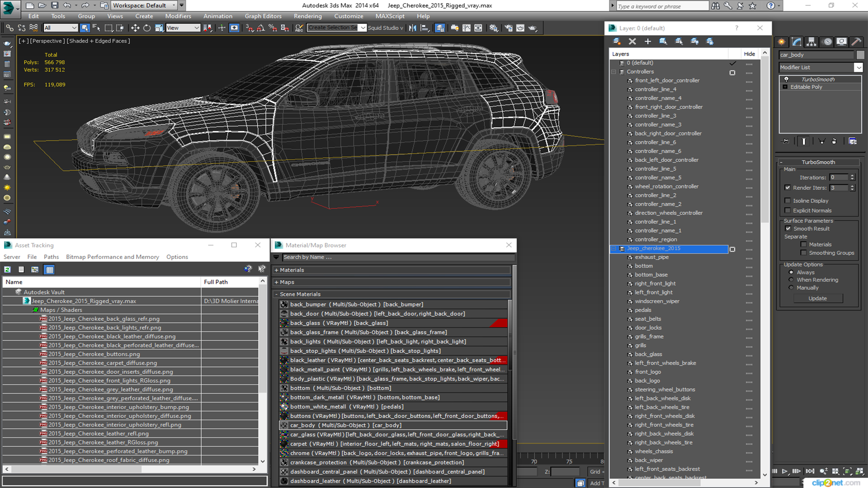The image size is (868, 488).
Task: Click the Refresh icon in Asset Tracking toolbar
Action: 8,270
